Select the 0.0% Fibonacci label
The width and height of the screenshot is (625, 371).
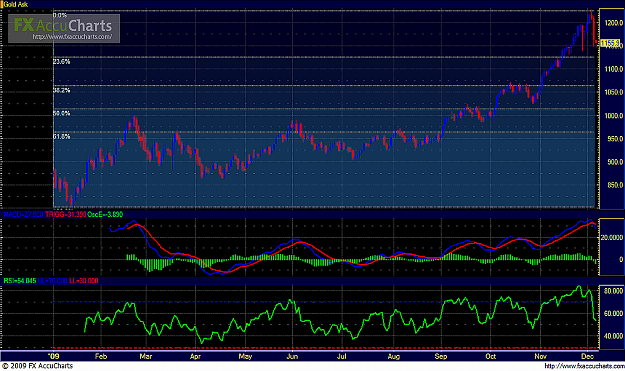(60, 16)
